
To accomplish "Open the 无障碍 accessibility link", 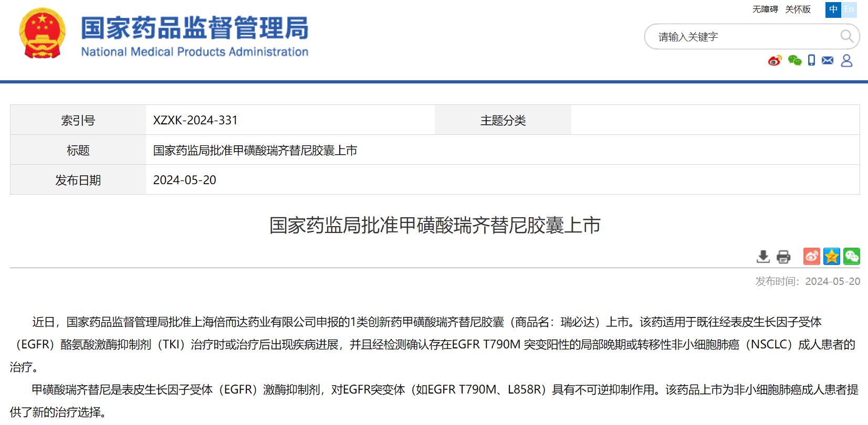I will pyautogui.click(x=765, y=9).
